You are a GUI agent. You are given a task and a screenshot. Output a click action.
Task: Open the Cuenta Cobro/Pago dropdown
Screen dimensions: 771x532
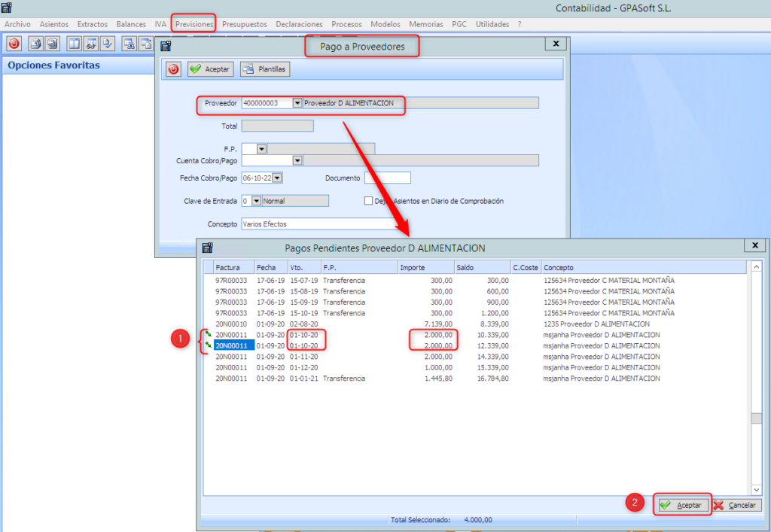pos(297,160)
